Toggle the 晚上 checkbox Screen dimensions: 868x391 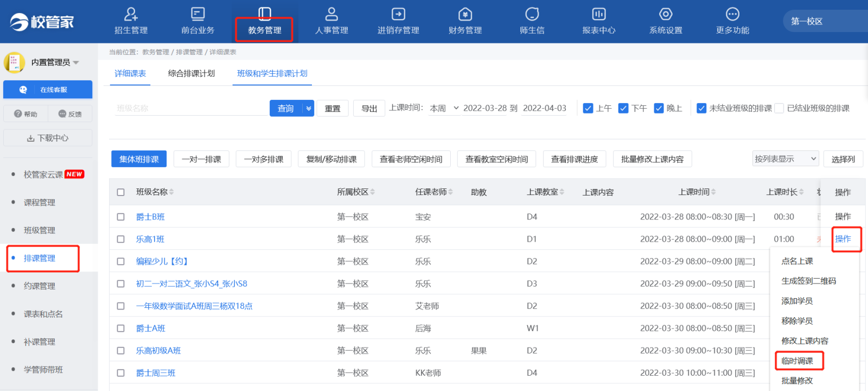[659, 108]
